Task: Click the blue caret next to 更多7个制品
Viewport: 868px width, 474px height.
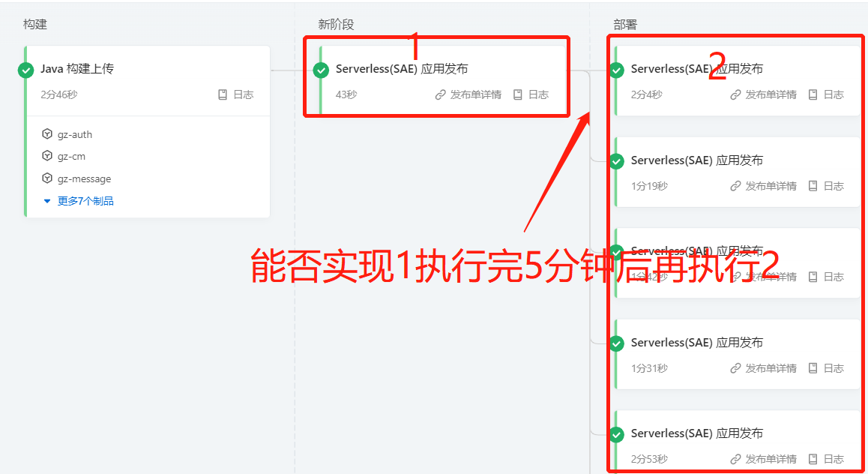Action: coord(47,201)
